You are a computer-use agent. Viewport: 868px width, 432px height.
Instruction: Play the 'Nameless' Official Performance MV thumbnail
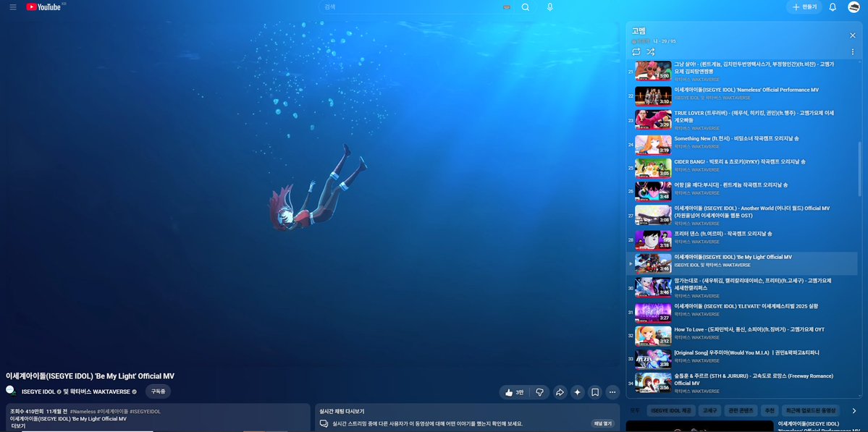(x=653, y=96)
